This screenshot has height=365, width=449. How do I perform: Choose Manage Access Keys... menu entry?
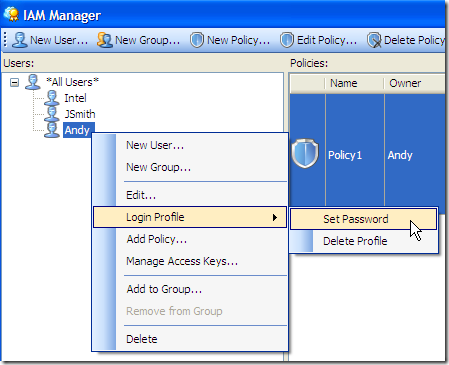(x=190, y=261)
